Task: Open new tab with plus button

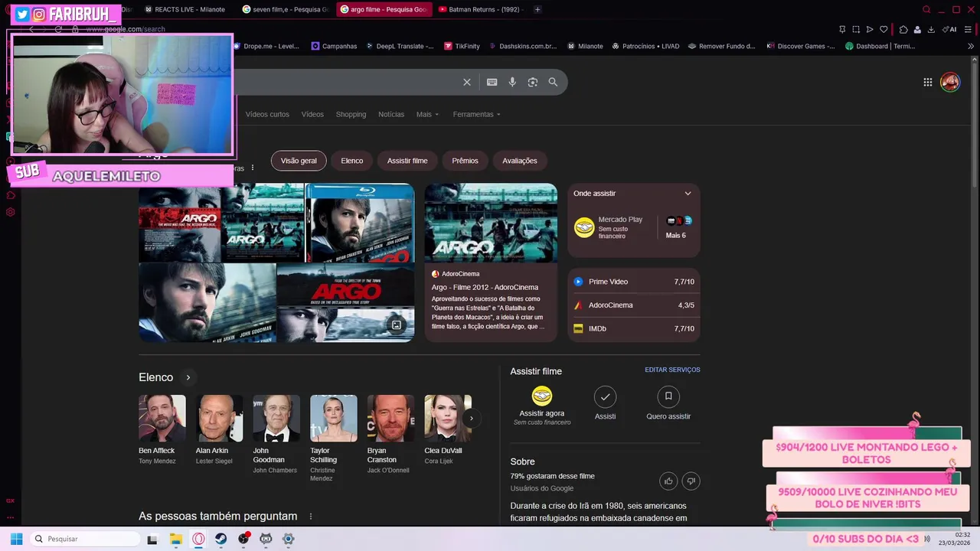Action: click(x=537, y=9)
